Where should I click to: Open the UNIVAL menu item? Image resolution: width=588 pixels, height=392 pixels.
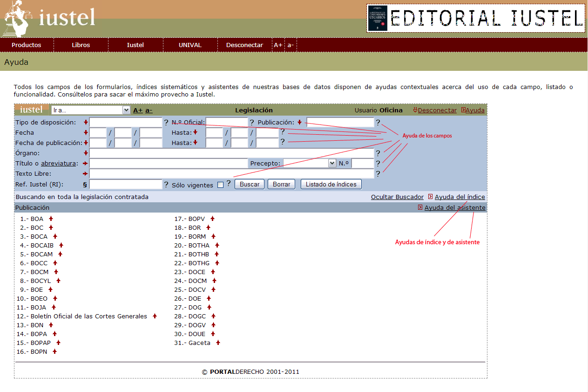(x=190, y=45)
